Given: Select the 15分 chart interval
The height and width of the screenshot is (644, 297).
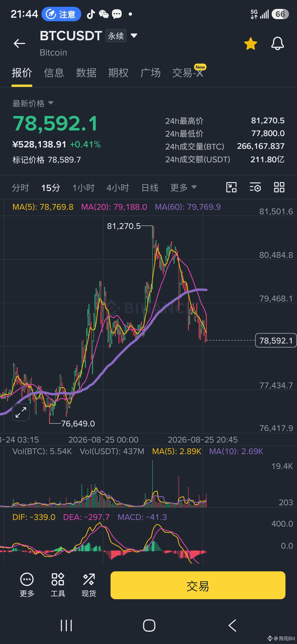Looking at the screenshot, I should [x=51, y=187].
